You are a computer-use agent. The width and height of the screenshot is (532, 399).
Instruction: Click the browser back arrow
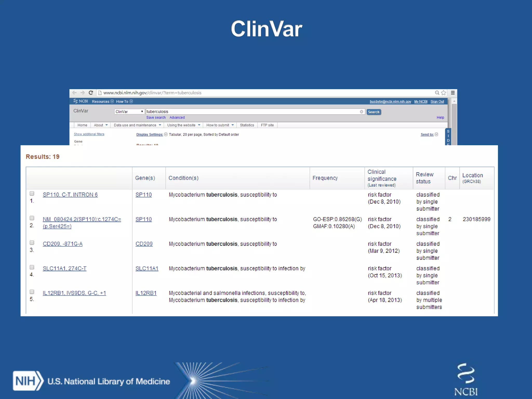point(75,93)
